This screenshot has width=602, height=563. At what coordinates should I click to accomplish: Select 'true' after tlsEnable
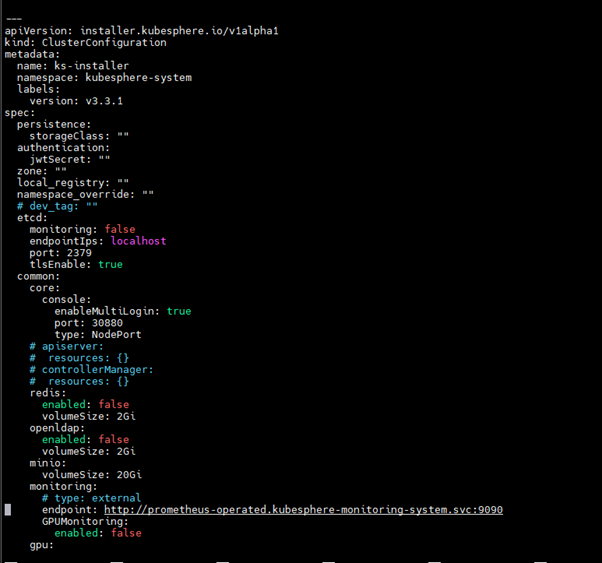click(x=111, y=265)
